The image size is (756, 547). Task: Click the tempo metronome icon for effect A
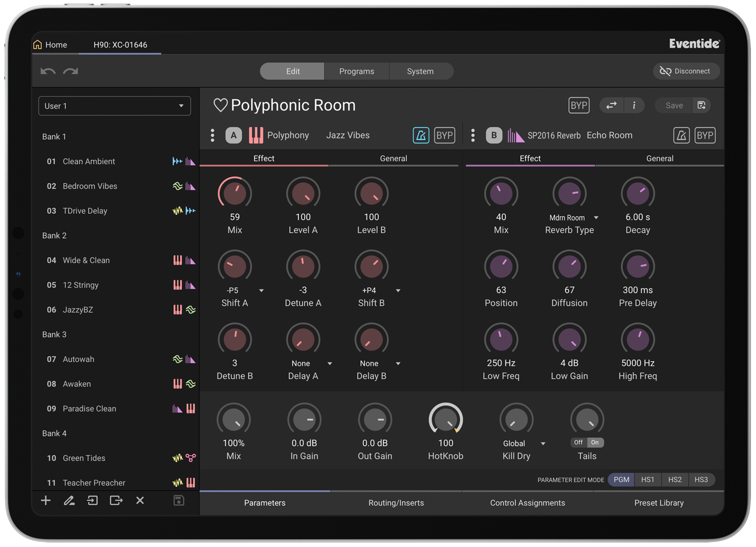click(x=421, y=135)
